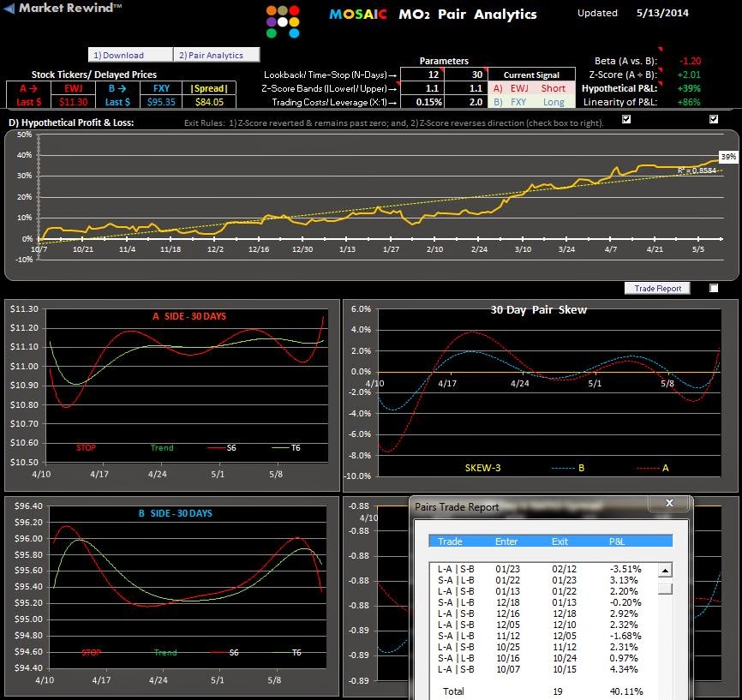Select the trade row with -3.51% P&L
The height and width of the screenshot is (700, 742).
[543, 569]
